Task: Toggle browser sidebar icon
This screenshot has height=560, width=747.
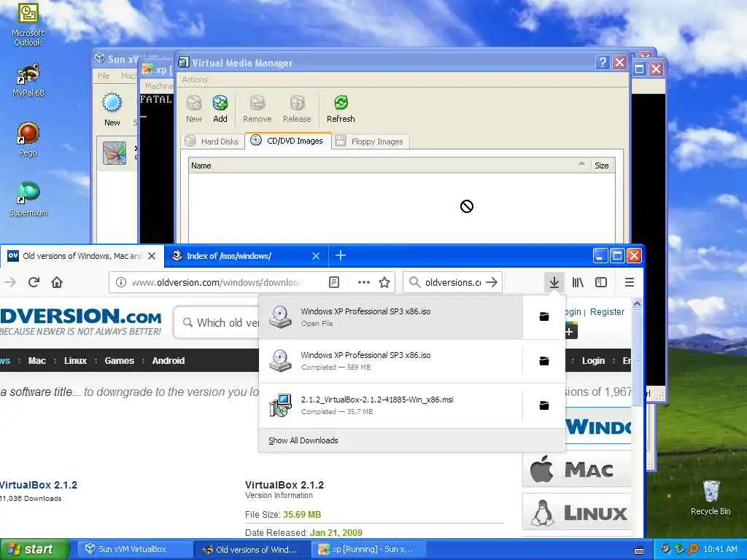Action: (x=601, y=282)
